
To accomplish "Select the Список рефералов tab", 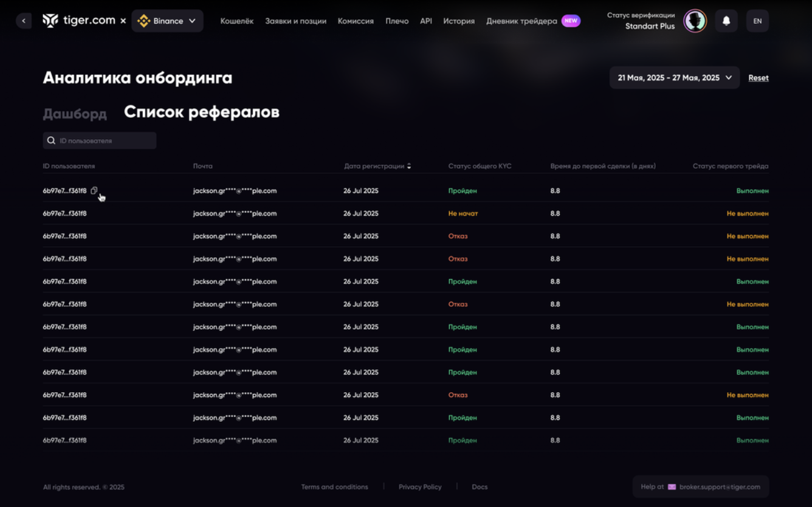I will click(202, 112).
